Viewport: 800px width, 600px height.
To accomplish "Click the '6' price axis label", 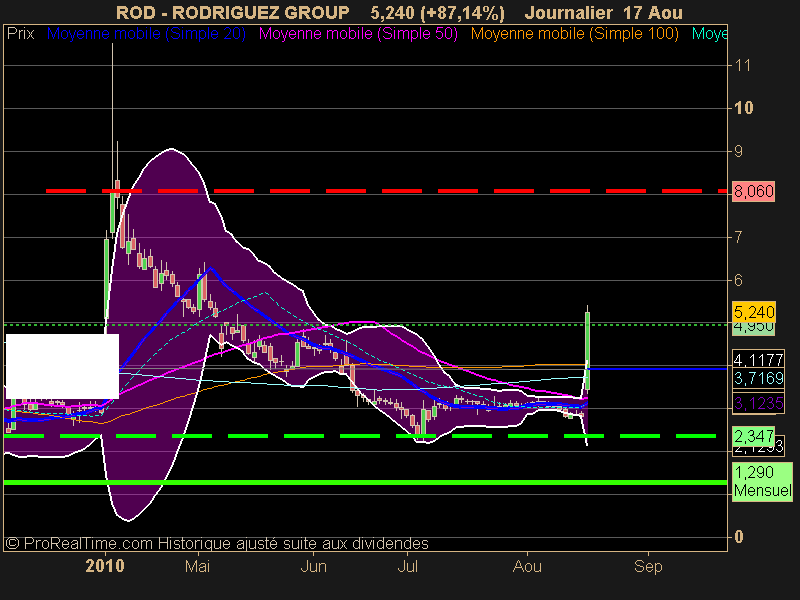I will coord(738,280).
